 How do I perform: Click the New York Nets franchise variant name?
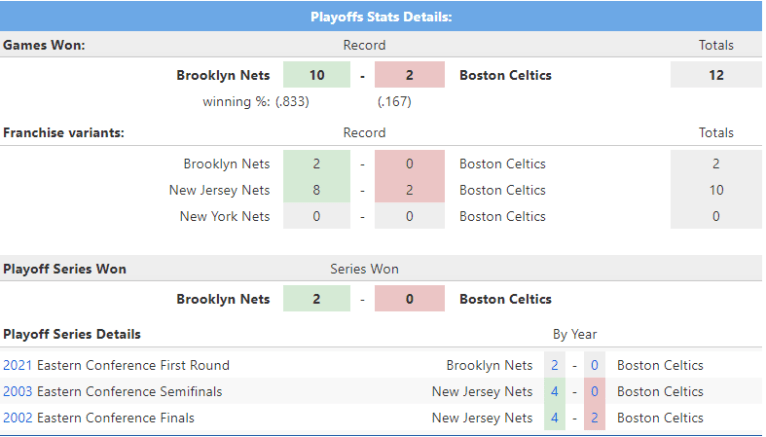225,216
